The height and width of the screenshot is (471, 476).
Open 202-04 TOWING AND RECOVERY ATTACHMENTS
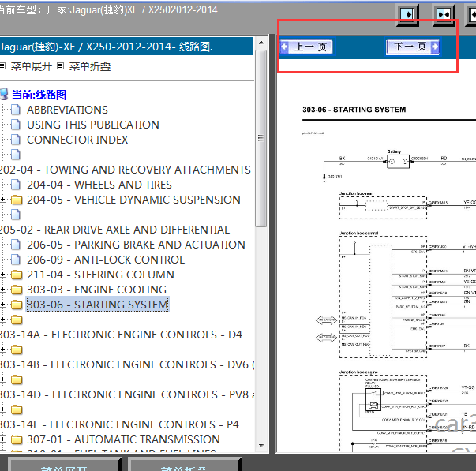pos(125,170)
